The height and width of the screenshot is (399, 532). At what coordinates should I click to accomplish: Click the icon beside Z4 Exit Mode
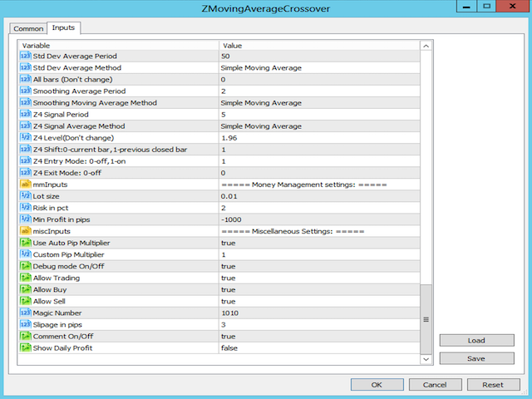coord(26,173)
